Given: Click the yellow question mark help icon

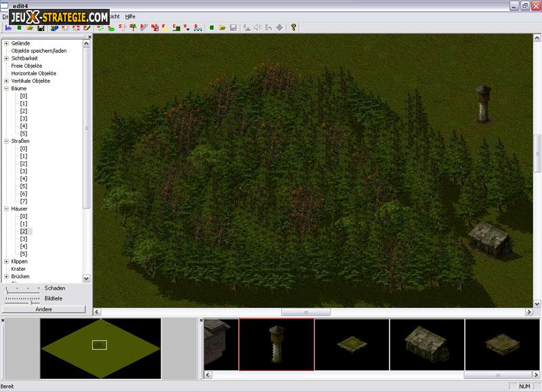Looking at the screenshot, I should [293, 28].
